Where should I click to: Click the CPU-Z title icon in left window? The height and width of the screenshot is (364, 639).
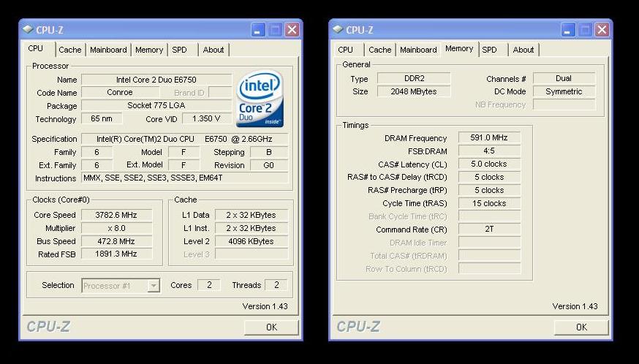28,29
